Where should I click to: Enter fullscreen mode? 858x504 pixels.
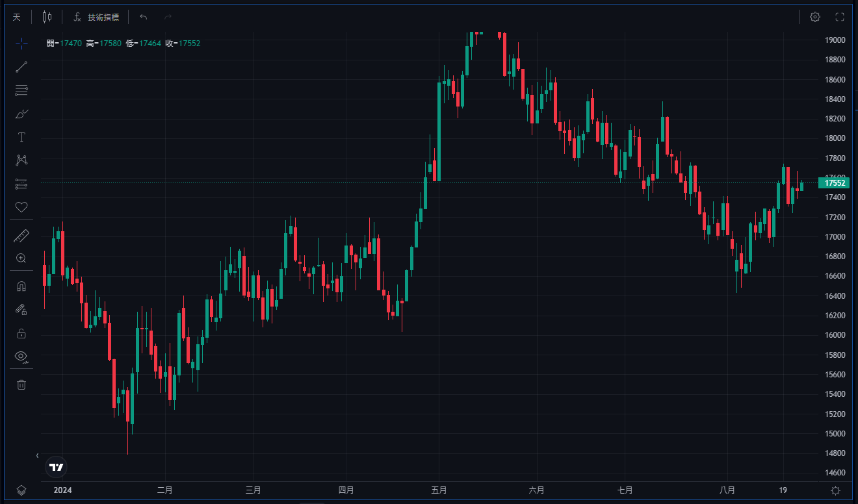pos(840,17)
